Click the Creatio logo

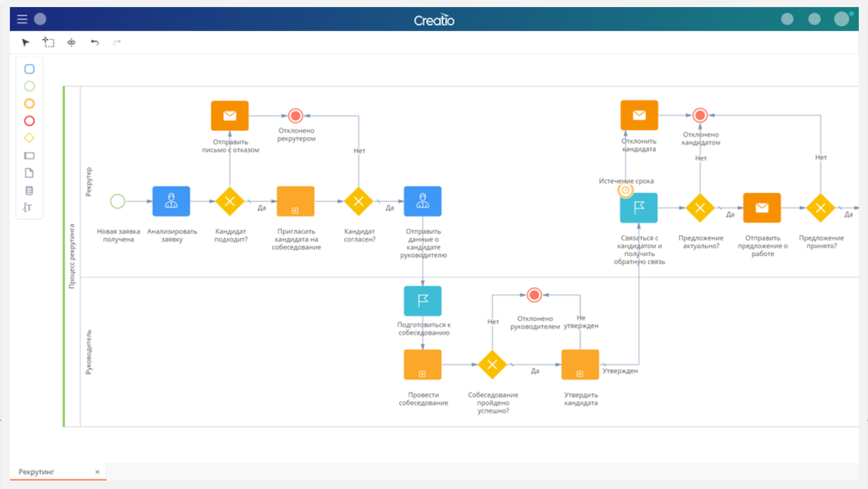434,20
